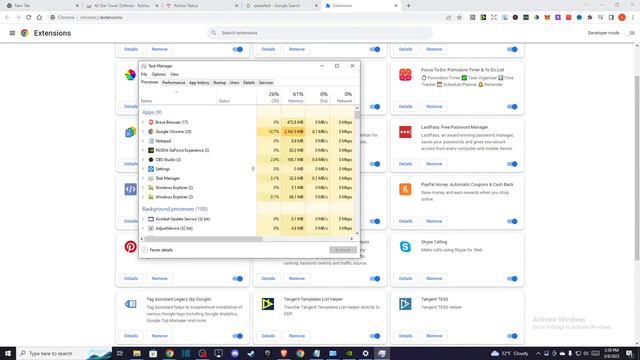Open a new Chrome tab

pyautogui.click(x=408, y=6)
